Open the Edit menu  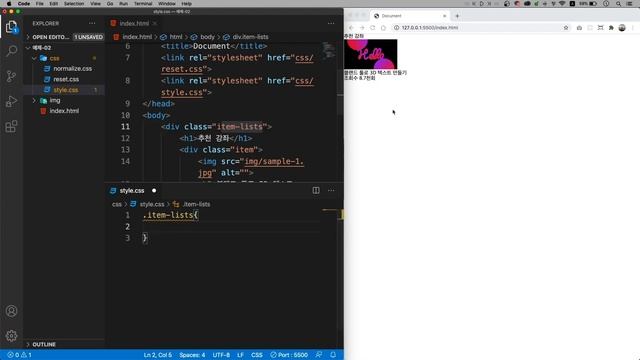pyautogui.click(x=53, y=3)
